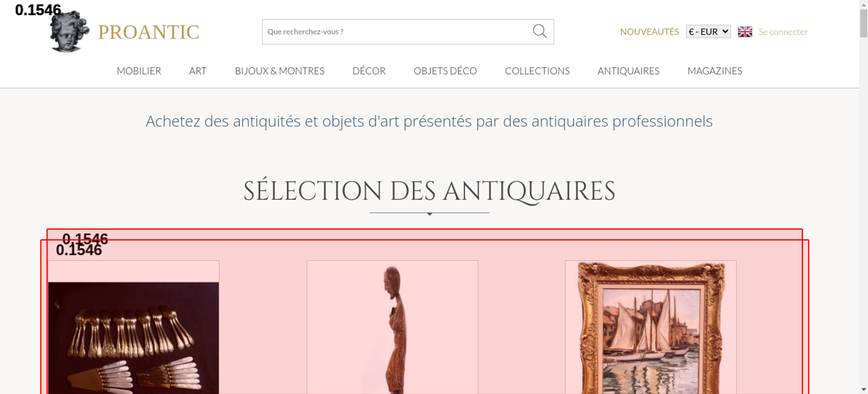The height and width of the screenshot is (394, 868).
Task: Click the NOUVEAUTÉS link
Action: [x=649, y=32]
